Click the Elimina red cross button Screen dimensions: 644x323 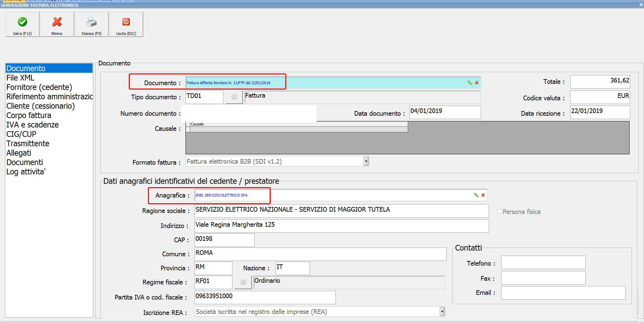[57, 24]
